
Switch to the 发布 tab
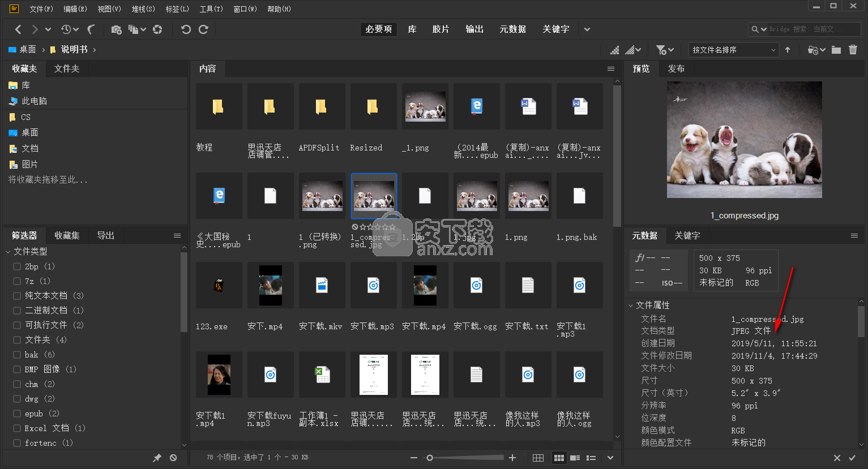click(676, 68)
